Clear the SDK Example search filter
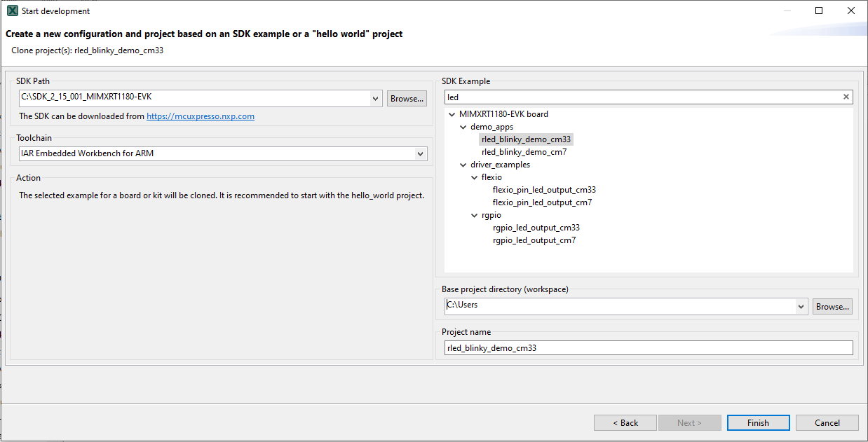 (846, 97)
